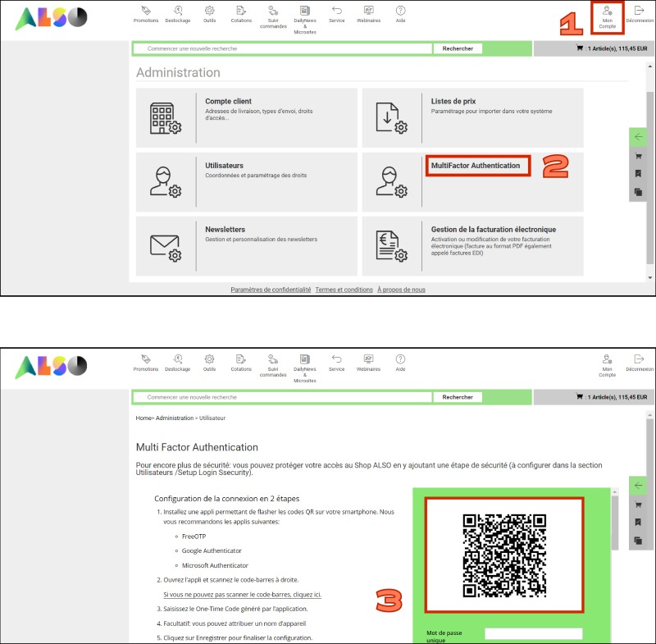Click copy icon in Administration side panel

click(x=639, y=192)
